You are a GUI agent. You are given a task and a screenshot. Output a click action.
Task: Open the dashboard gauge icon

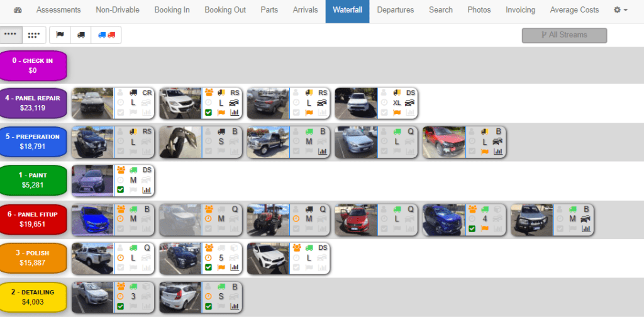coord(18,10)
